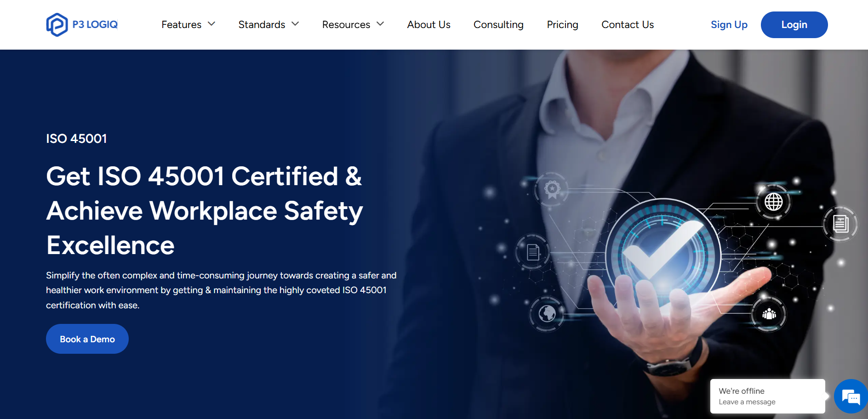
Task: Open the Contact Us page
Action: click(x=628, y=24)
